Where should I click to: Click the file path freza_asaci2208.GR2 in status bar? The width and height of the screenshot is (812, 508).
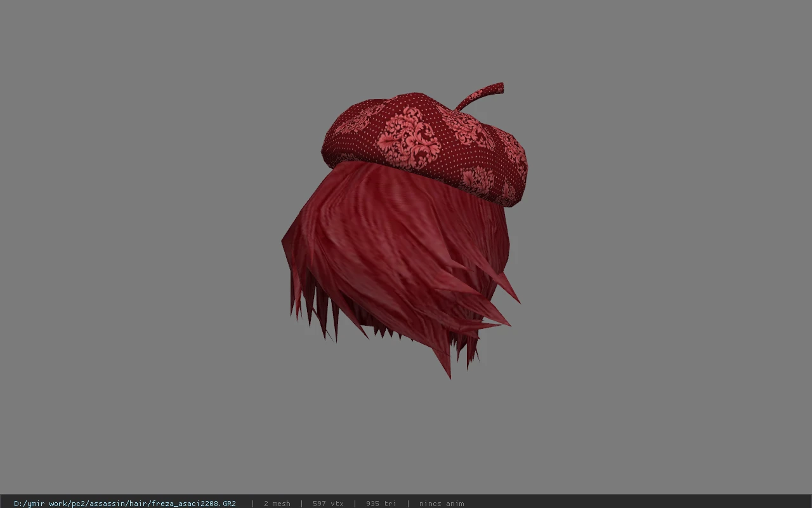[x=125, y=504]
